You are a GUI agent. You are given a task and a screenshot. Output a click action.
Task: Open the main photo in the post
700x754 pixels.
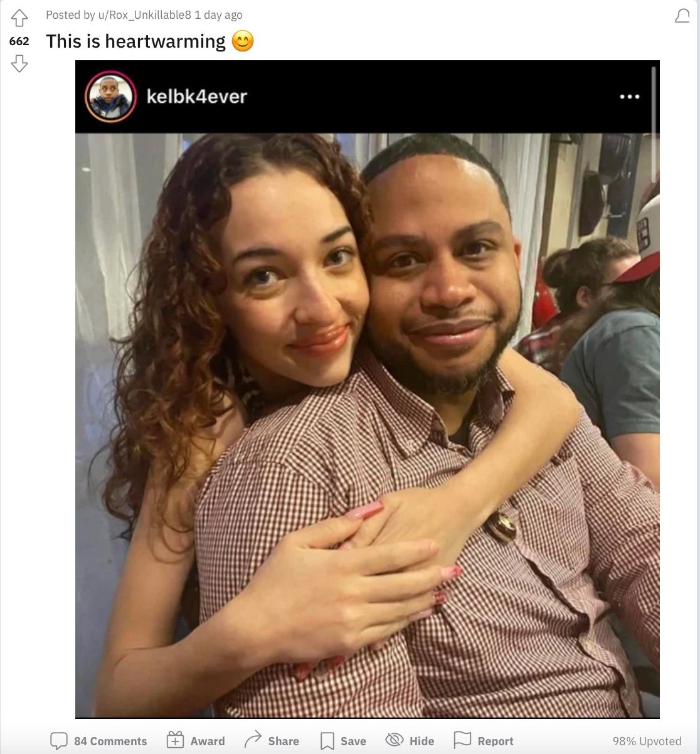point(367,425)
